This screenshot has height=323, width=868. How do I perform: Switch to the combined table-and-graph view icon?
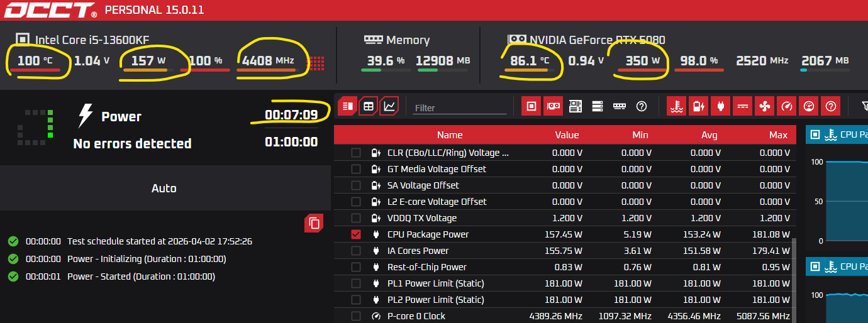coord(347,106)
